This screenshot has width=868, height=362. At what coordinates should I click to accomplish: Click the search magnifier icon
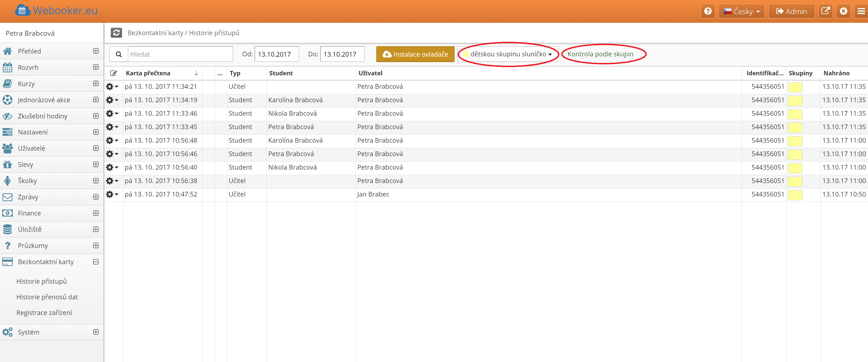coord(119,54)
